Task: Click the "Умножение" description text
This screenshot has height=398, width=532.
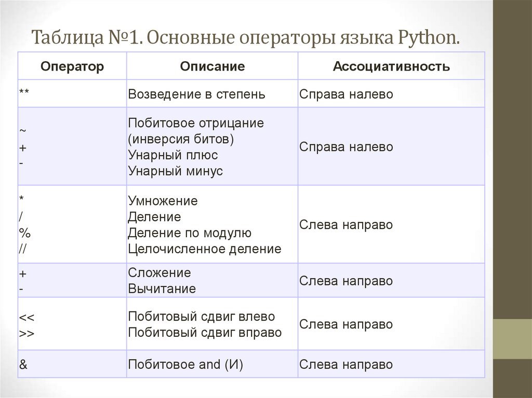Action: click(x=163, y=201)
